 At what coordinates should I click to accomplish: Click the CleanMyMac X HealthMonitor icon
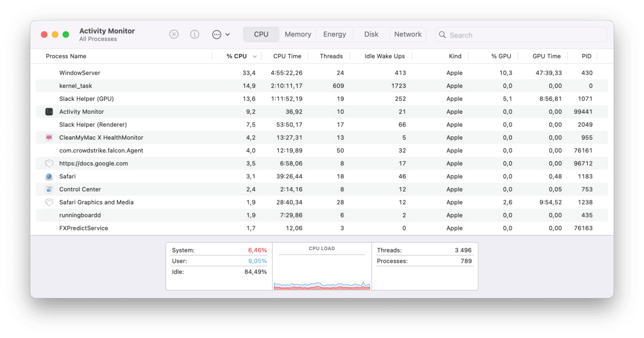49,138
